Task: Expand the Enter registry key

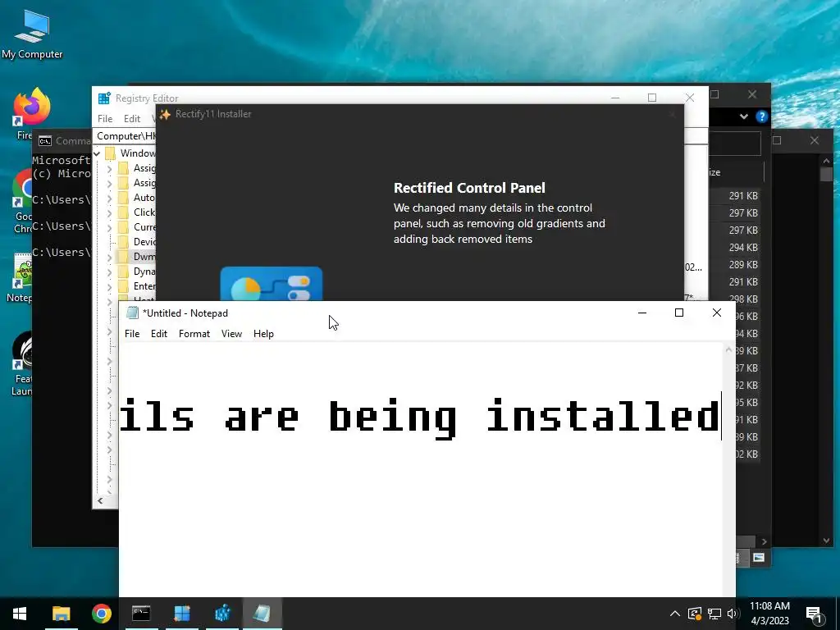Action: click(x=109, y=286)
